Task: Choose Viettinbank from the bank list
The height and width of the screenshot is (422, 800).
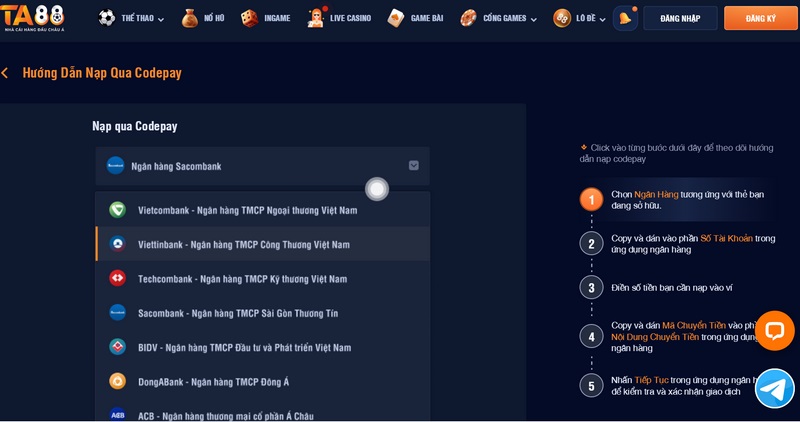Action: (243, 244)
